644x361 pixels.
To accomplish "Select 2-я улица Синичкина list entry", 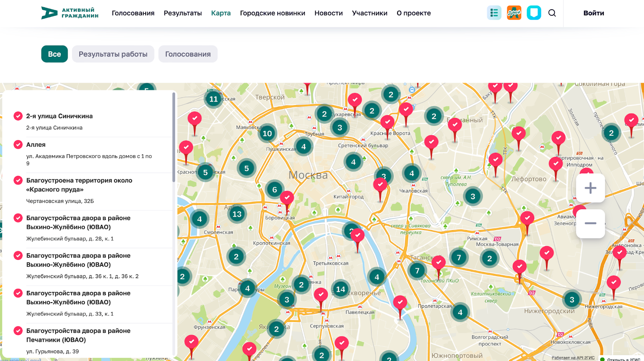I will point(60,116).
